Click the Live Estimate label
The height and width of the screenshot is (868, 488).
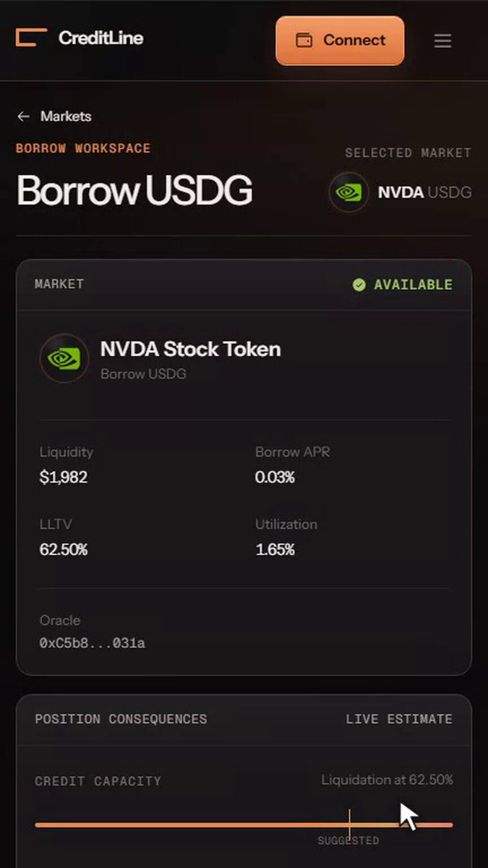(399, 719)
